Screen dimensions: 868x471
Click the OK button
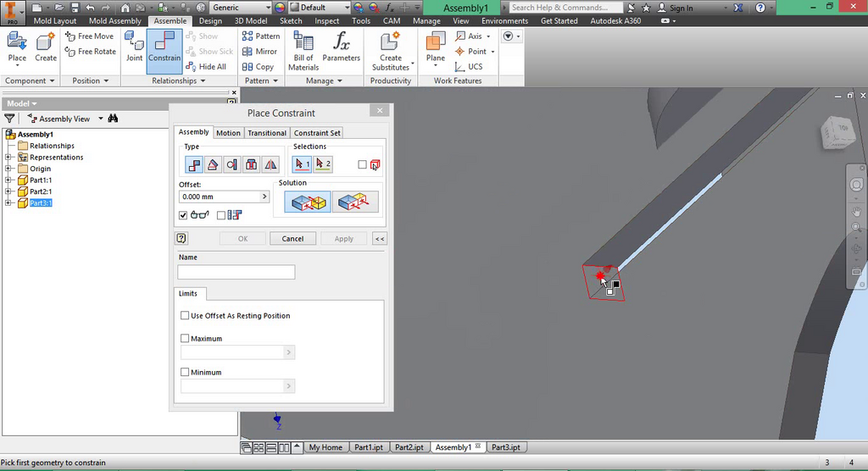pyautogui.click(x=243, y=239)
